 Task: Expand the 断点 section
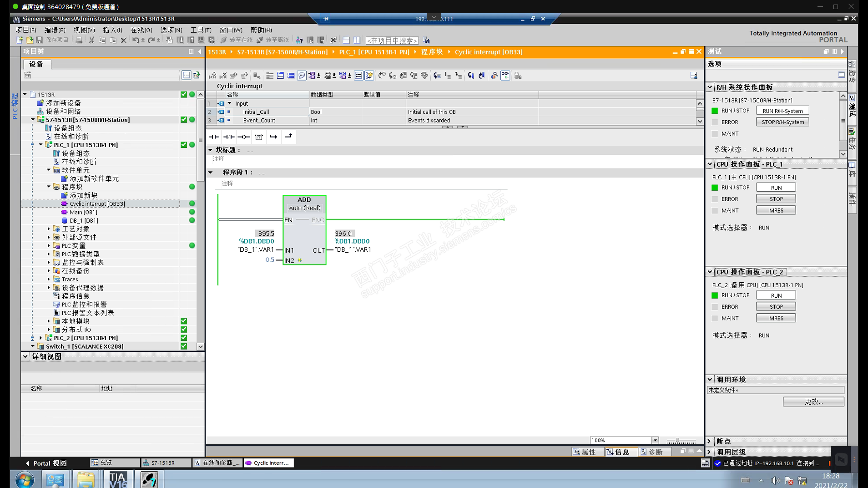(709, 441)
